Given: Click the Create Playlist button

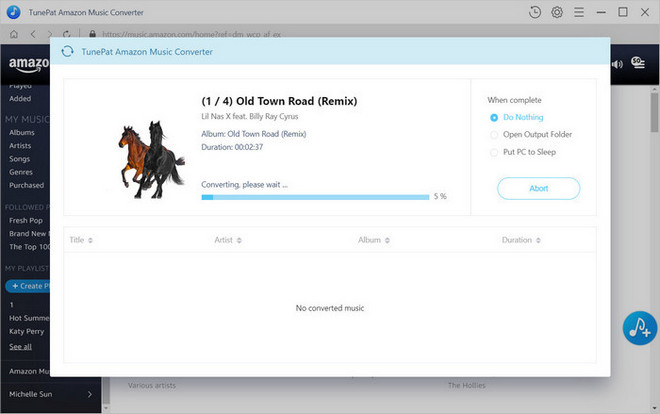Looking at the screenshot, I should coord(28,286).
